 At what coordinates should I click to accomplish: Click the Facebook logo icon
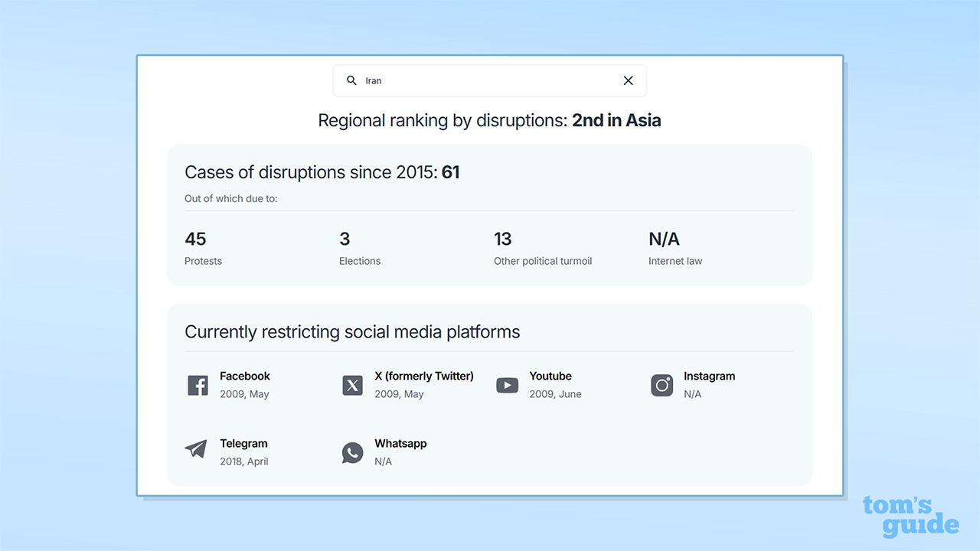coord(198,385)
